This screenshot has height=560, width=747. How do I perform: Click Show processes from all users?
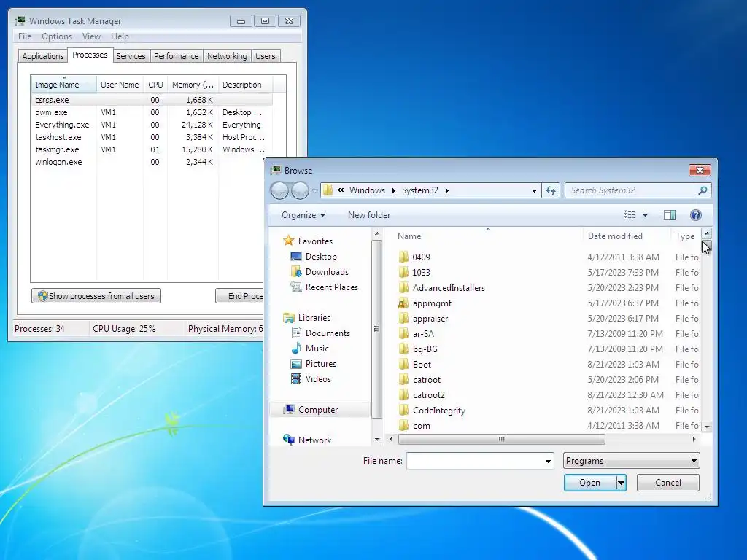(96, 296)
